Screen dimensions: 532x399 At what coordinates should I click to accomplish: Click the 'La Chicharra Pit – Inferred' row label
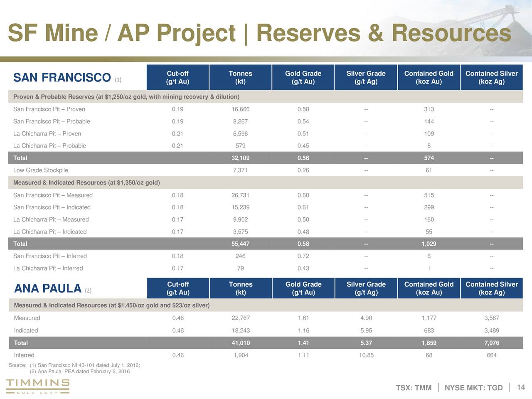pyautogui.click(x=48, y=268)
